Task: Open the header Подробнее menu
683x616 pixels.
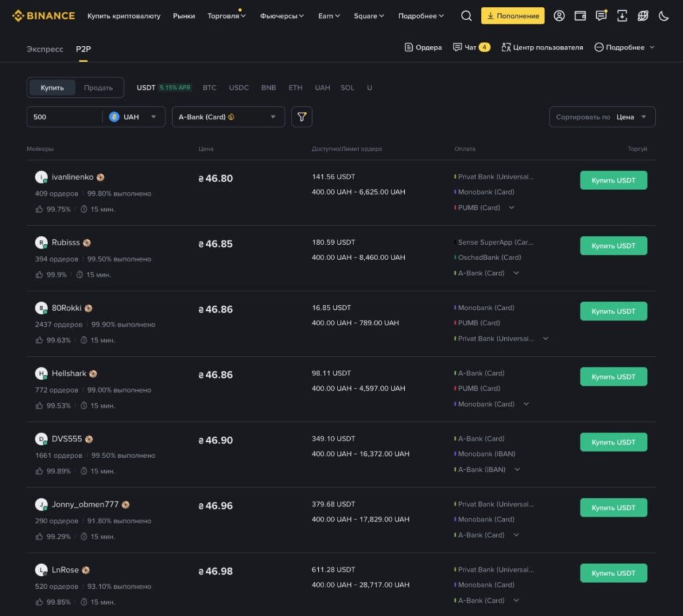Action: click(x=421, y=16)
